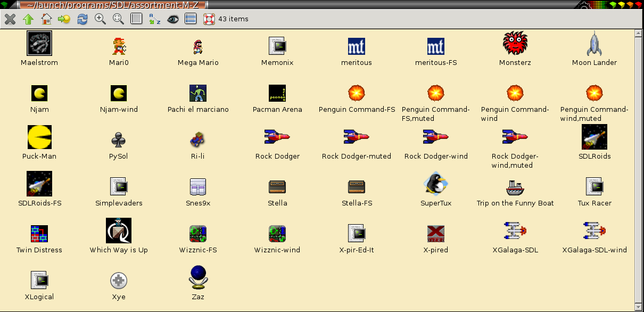
Task: Click the automatic size mode magnifier icon
Action: point(118,19)
